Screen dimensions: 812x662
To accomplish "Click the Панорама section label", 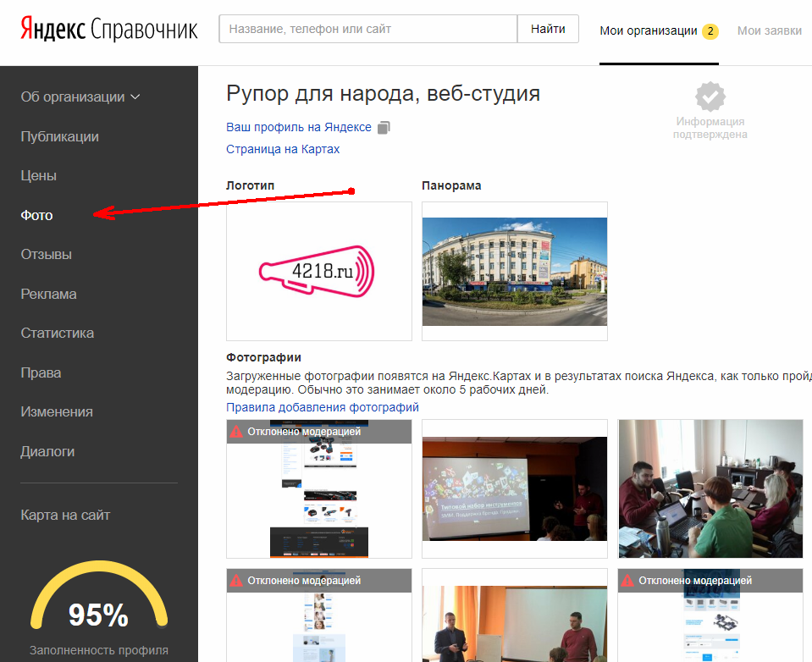I will pyautogui.click(x=451, y=185).
